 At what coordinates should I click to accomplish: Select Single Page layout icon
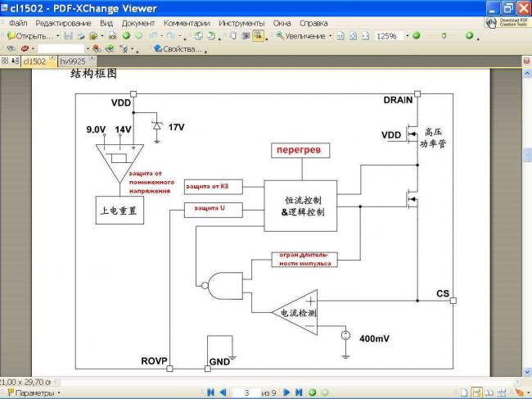464,393
